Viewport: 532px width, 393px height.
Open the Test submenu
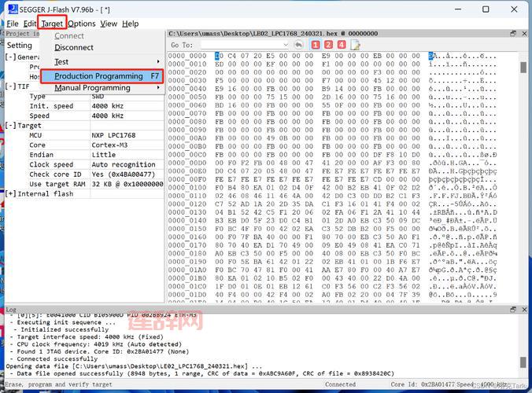(61, 61)
